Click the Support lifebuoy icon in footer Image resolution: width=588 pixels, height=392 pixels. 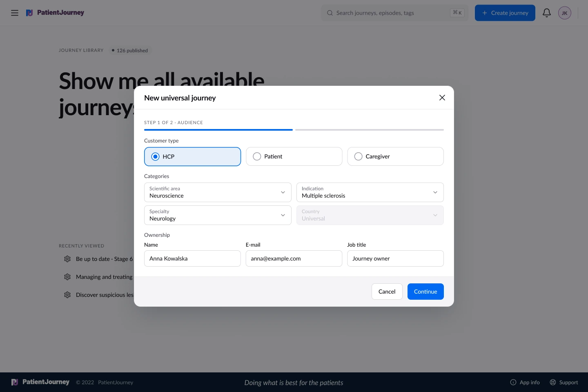(x=553, y=382)
